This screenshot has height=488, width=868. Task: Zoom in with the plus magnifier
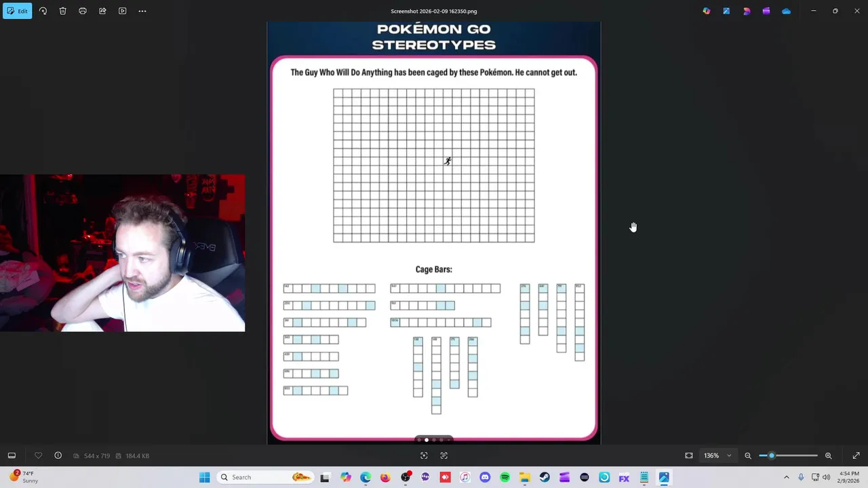point(828,455)
